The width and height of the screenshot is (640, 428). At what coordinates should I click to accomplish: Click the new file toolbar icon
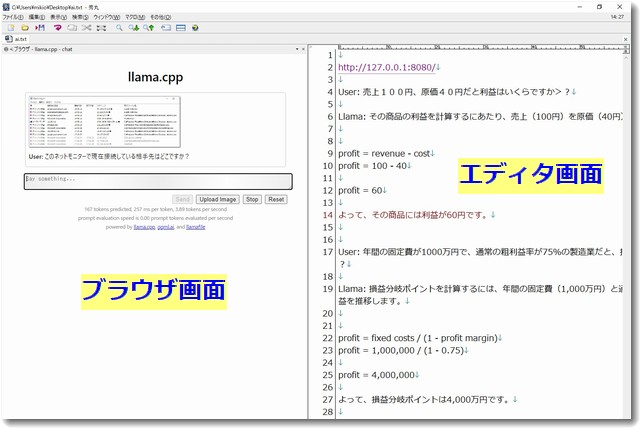click(11, 28)
